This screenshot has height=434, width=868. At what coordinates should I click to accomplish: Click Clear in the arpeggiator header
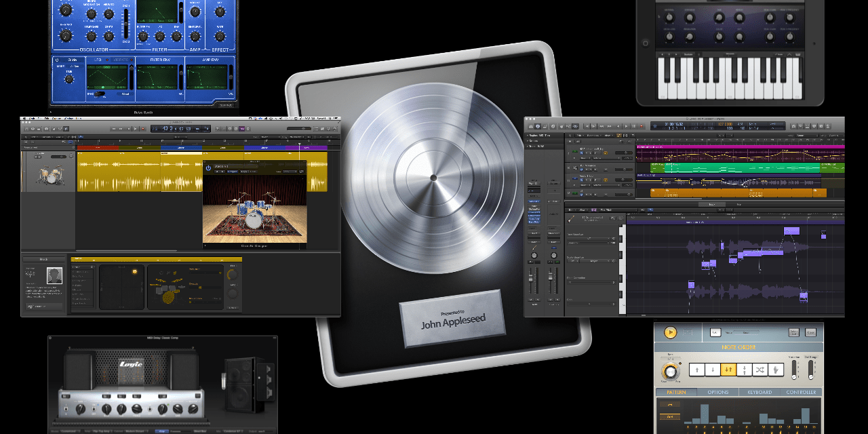pos(810,332)
